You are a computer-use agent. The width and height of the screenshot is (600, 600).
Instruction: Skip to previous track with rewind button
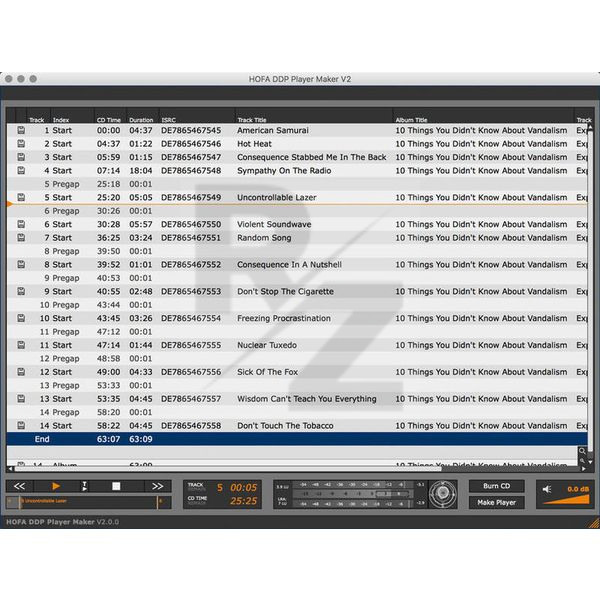tap(20, 486)
